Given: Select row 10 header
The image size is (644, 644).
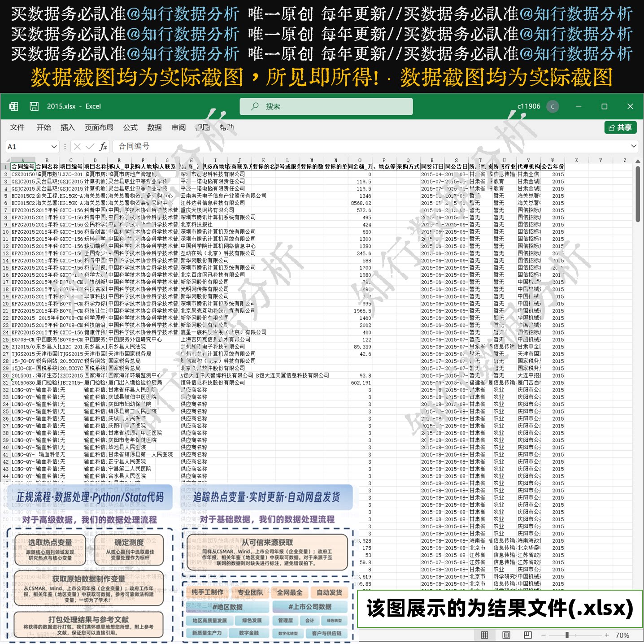Looking at the screenshot, I should (6, 232).
